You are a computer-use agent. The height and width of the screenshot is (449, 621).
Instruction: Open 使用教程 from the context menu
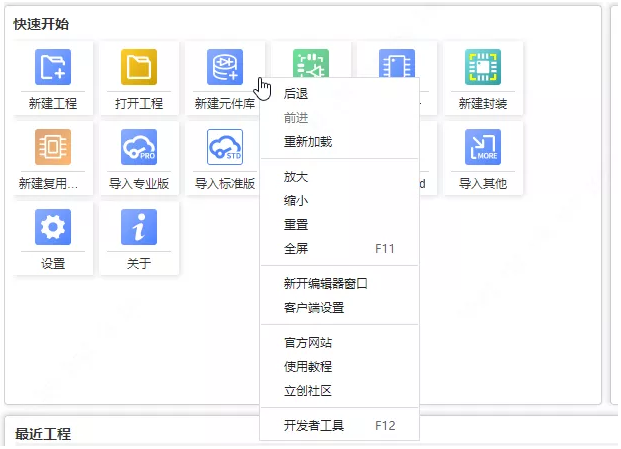pos(308,367)
